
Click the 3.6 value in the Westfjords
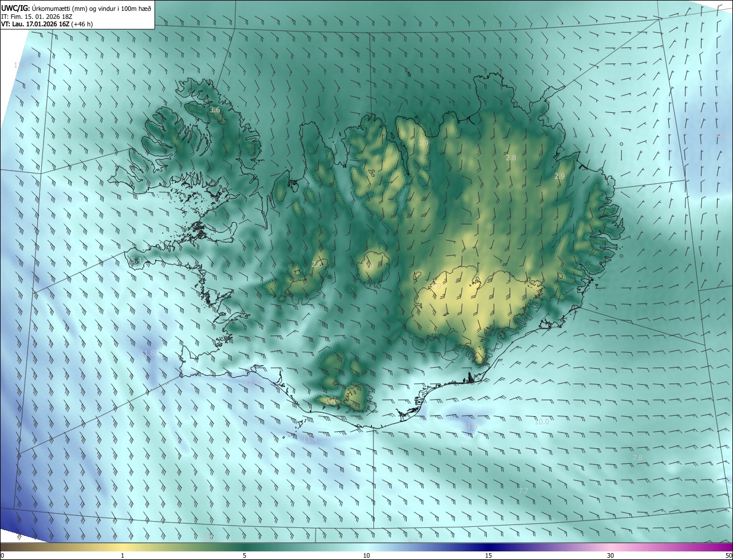point(215,109)
